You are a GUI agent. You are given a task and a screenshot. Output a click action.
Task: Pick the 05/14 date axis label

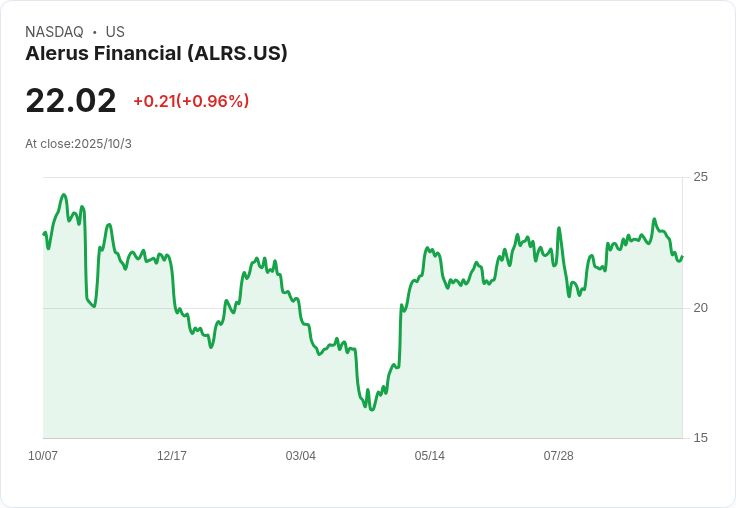[x=429, y=456]
